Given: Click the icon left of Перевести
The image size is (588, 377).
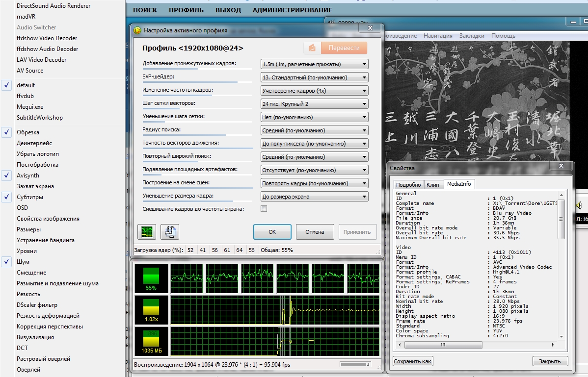Looking at the screenshot, I should 312,48.
